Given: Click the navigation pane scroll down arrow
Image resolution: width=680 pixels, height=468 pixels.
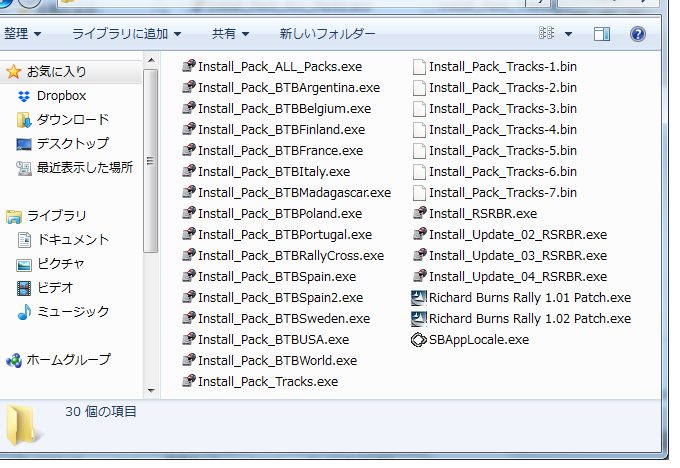Looking at the screenshot, I should [151, 391].
